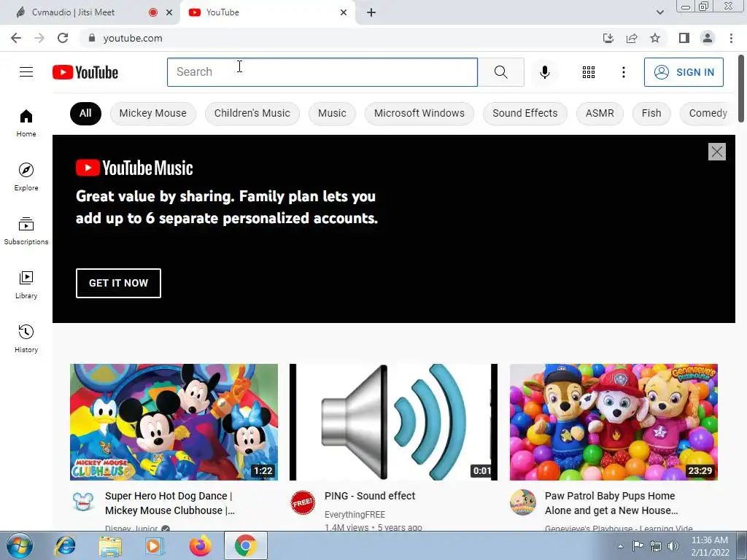The height and width of the screenshot is (560, 747).
Task: Launch Internet Explorer from taskbar
Action: coord(65,545)
